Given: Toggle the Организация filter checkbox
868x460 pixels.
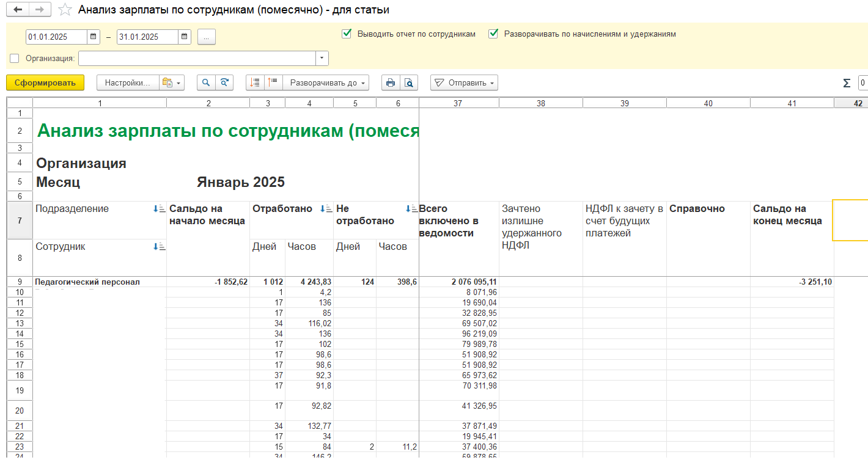Looking at the screenshot, I should (15, 58).
